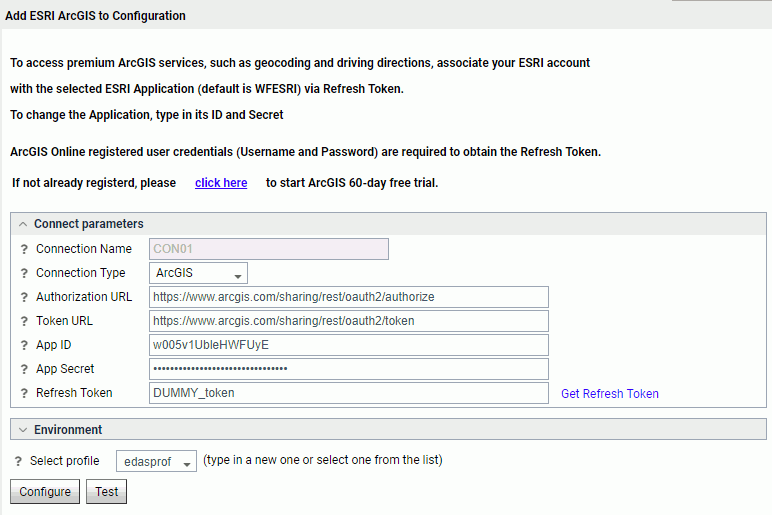The image size is (772, 515).
Task: Click the 'ArcGIS Online registered user credentials' line
Action: point(305,152)
